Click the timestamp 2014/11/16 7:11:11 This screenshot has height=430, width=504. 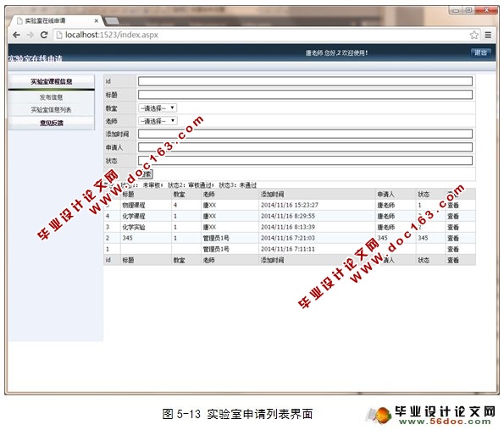pos(288,249)
